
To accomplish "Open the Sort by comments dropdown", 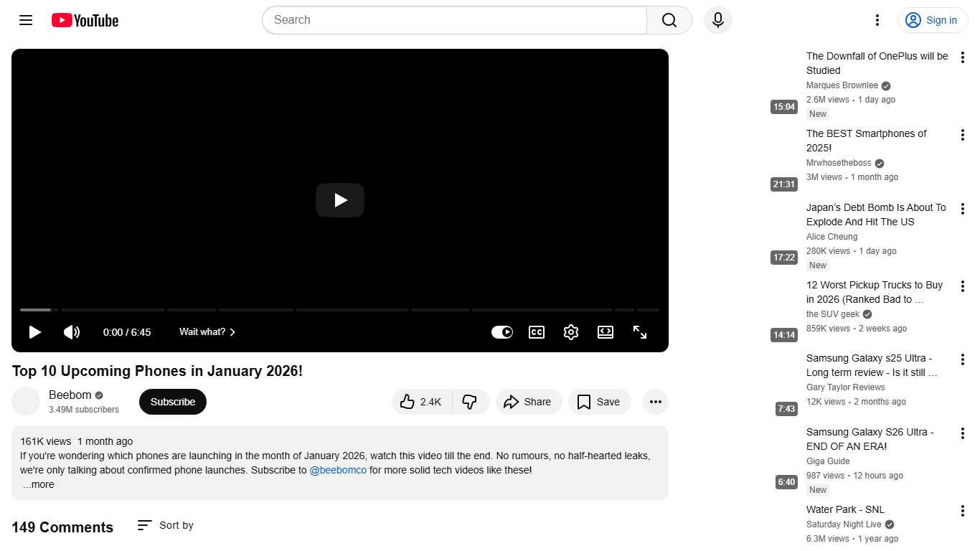I will [166, 525].
